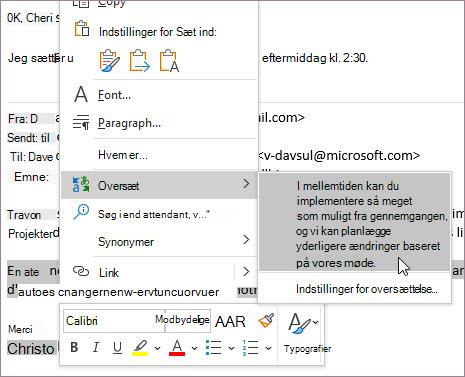465x377 pixels.
Task: Open highlight color dropdown arrow
Action: (x=157, y=349)
